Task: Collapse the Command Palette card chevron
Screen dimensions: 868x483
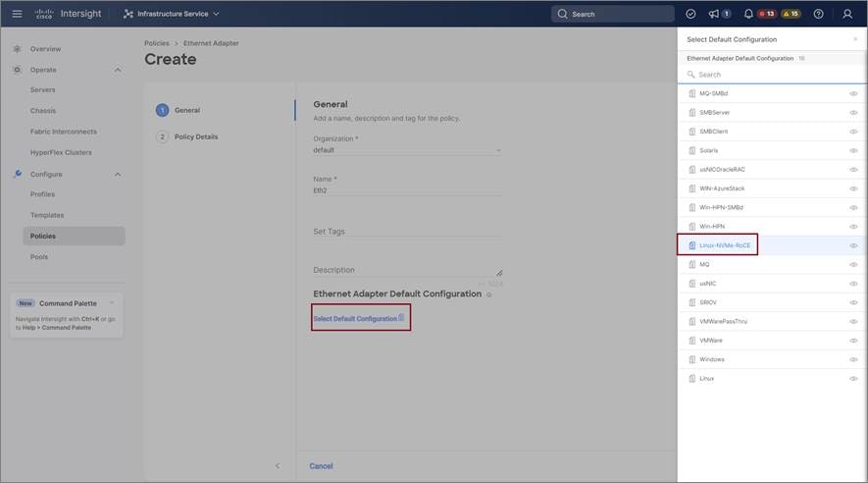Action: click(112, 303)
